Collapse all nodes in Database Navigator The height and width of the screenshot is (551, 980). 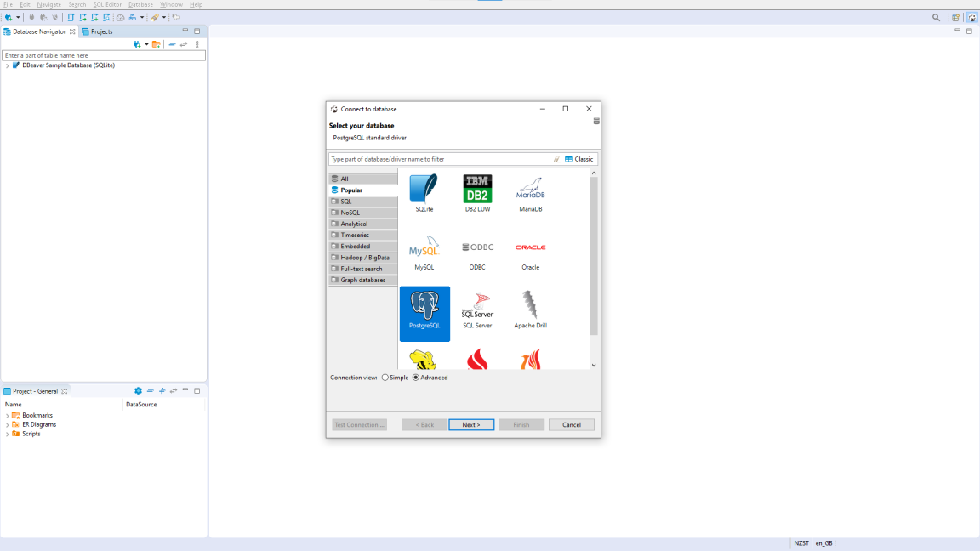pyautogui.click(x=172, y=44)
